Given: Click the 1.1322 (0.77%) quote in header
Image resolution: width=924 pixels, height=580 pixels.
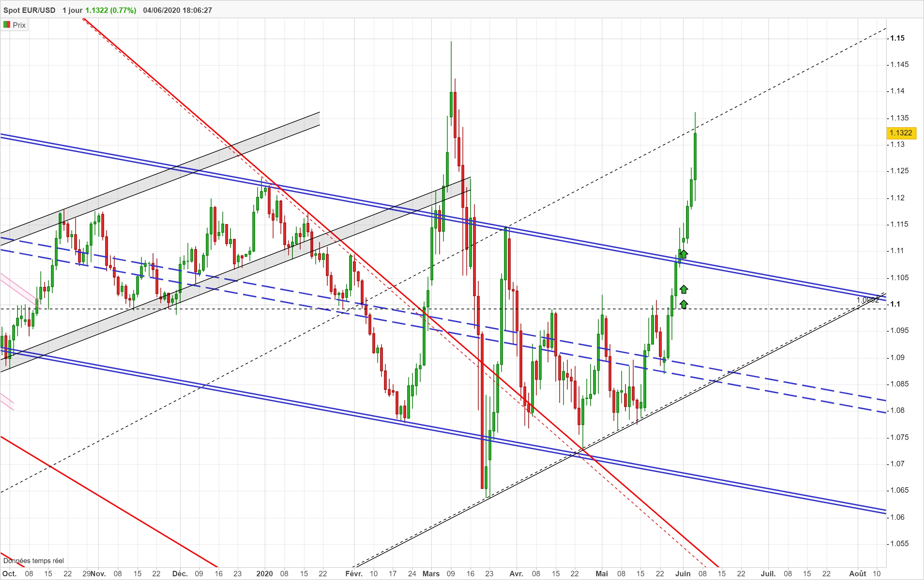Looking at the screenshot, I should pyautogui.click(x=110, y=10).
